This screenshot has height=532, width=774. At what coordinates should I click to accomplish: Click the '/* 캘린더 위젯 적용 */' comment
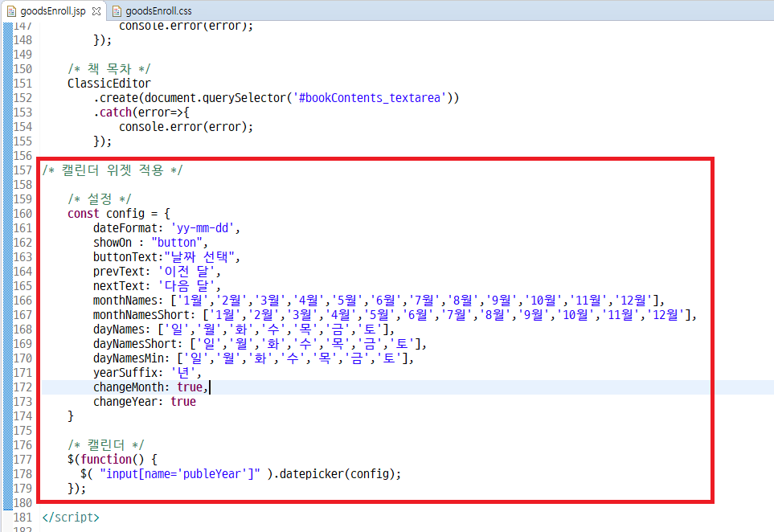(x=113, y=170)
